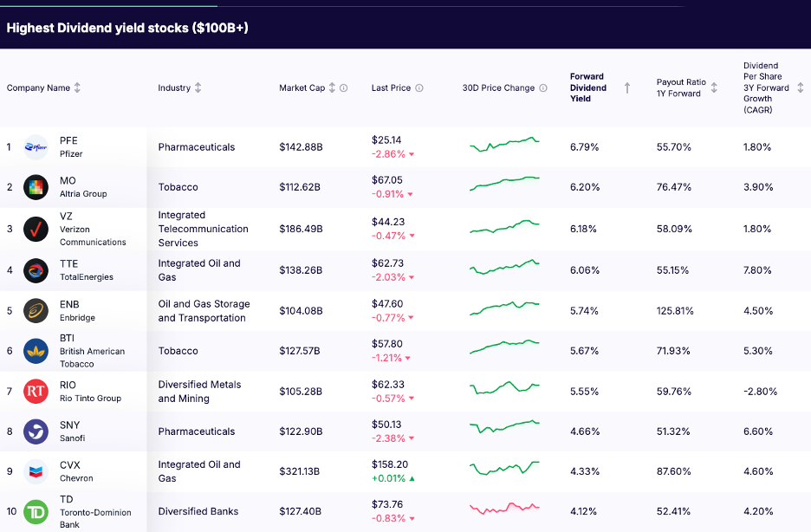This screenshot has width=811, height=532.
Task: Open the Market Cap info icon
Action: coord(343,88)
